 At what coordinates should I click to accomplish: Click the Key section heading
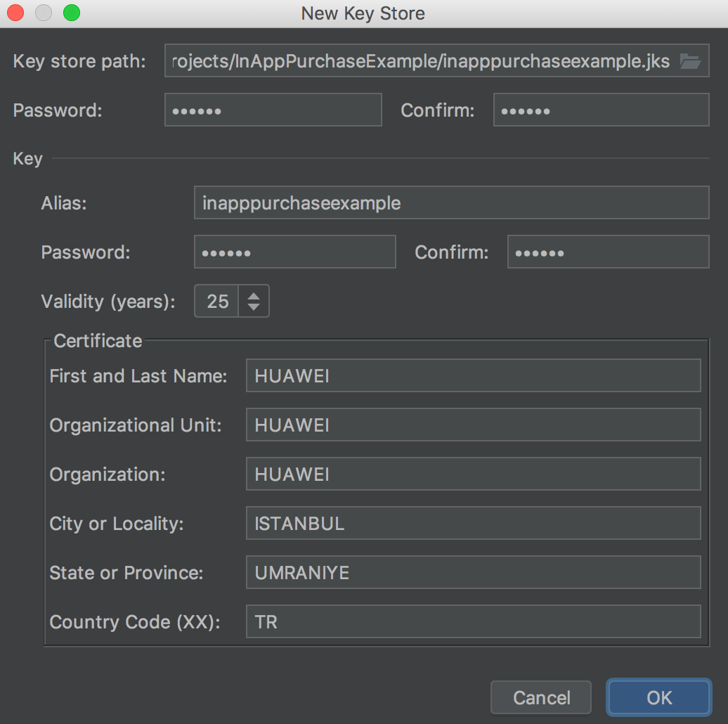click(28, 159)
